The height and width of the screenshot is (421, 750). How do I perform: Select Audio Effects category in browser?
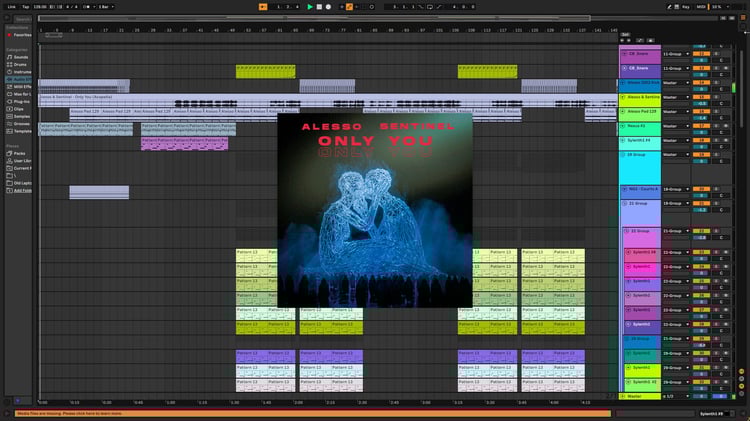pyautogui.click(x=19, y=79)
